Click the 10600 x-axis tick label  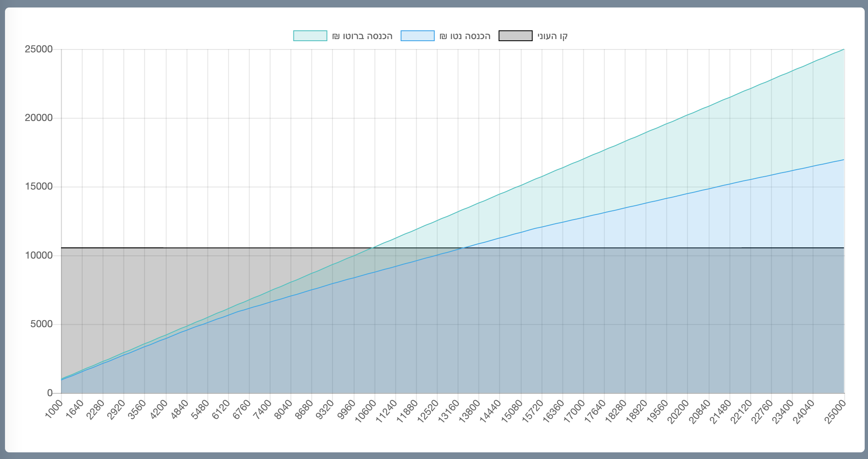click(x=365, y=411)
